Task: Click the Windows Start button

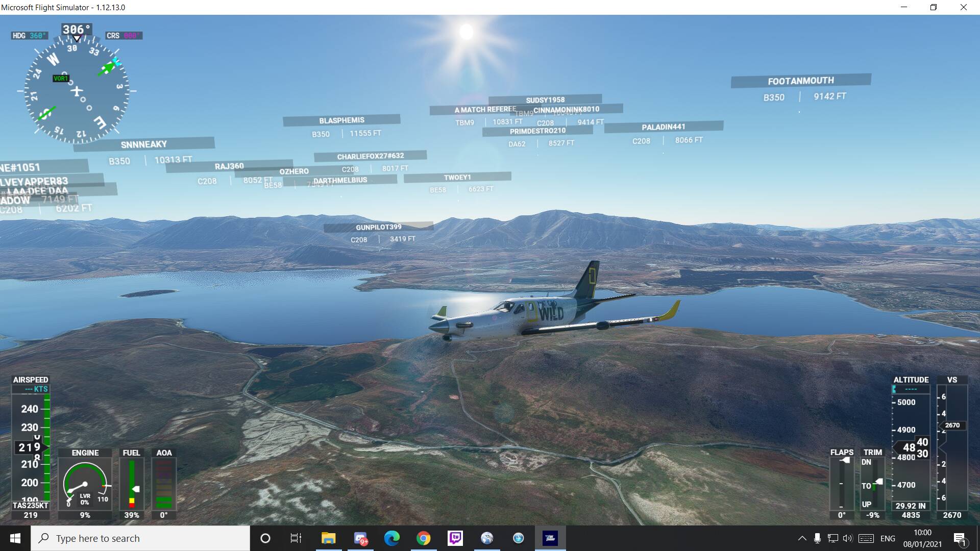Action: 15,538
